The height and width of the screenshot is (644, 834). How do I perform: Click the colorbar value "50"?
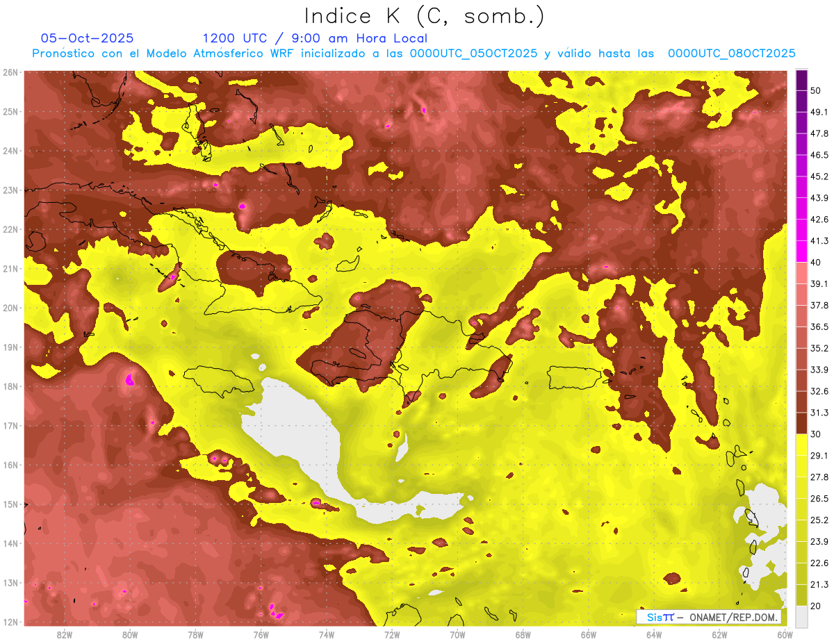[x=815, y=90]
